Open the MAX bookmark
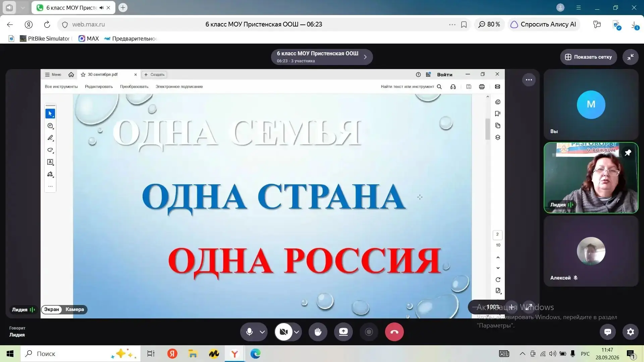The height and width of the screenshot is (362, 644). click(89, 39)
